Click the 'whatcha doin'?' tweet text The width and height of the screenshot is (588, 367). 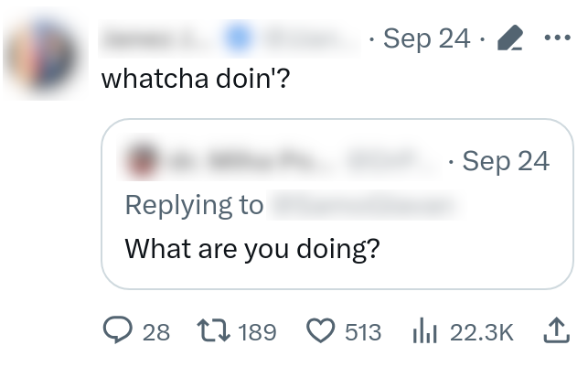[194, 78]
